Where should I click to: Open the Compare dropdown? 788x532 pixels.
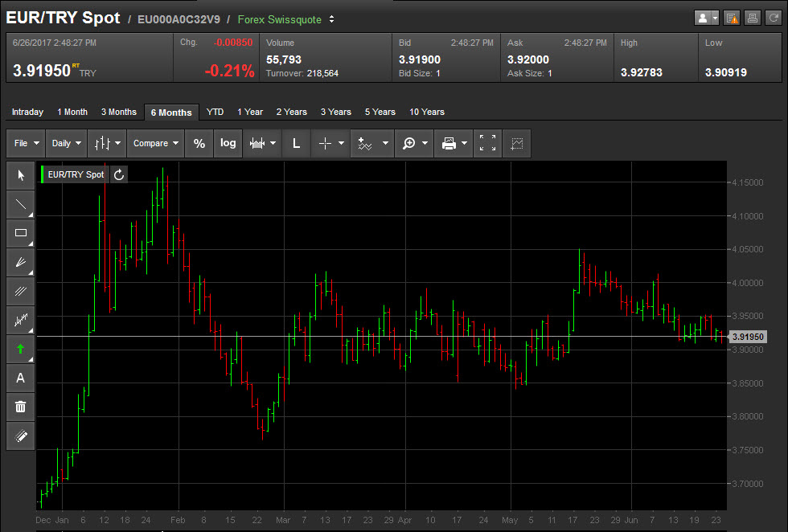155,143
